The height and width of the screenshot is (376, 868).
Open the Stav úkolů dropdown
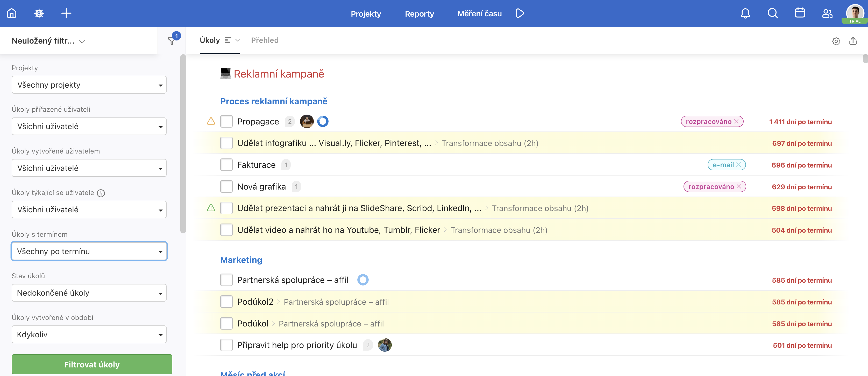click(x=89, y=293)
